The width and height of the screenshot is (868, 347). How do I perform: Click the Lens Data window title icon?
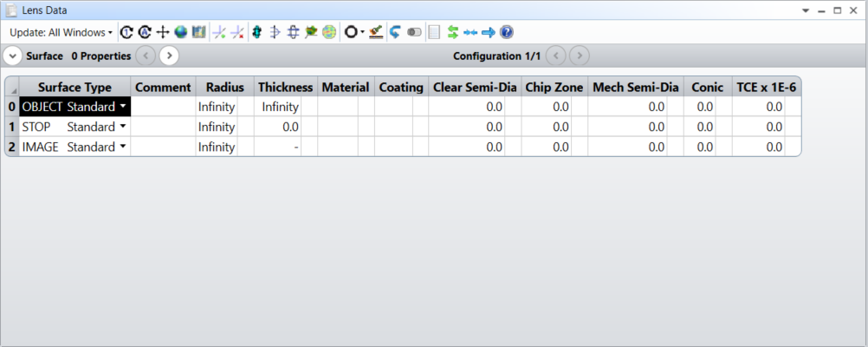pos(11,10)
